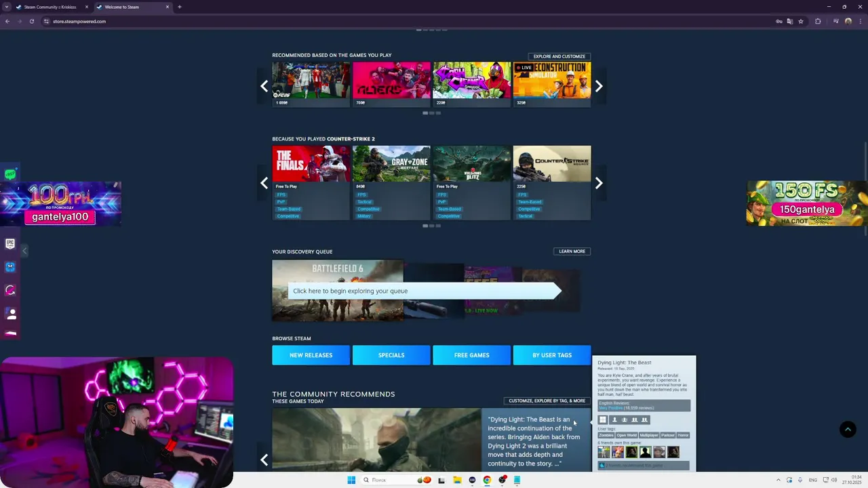Click 150gantelya slot promo banner
868x488 pixels.
tap(807, 203)
